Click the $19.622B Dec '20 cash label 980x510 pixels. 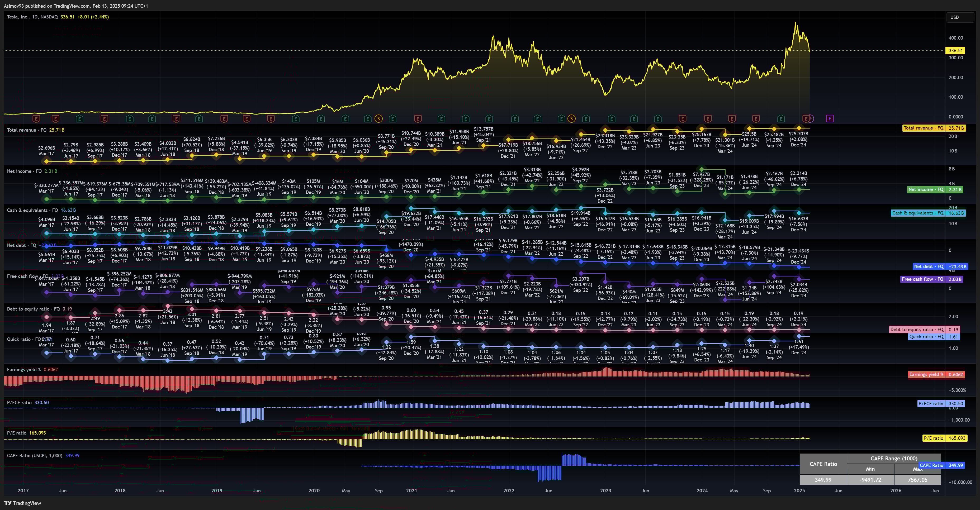point(411,219)
